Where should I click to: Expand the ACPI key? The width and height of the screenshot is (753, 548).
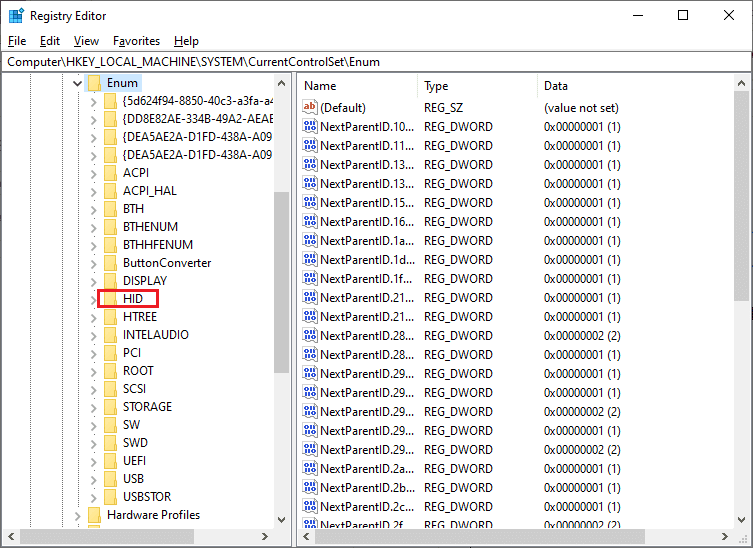tap(94, 173)
